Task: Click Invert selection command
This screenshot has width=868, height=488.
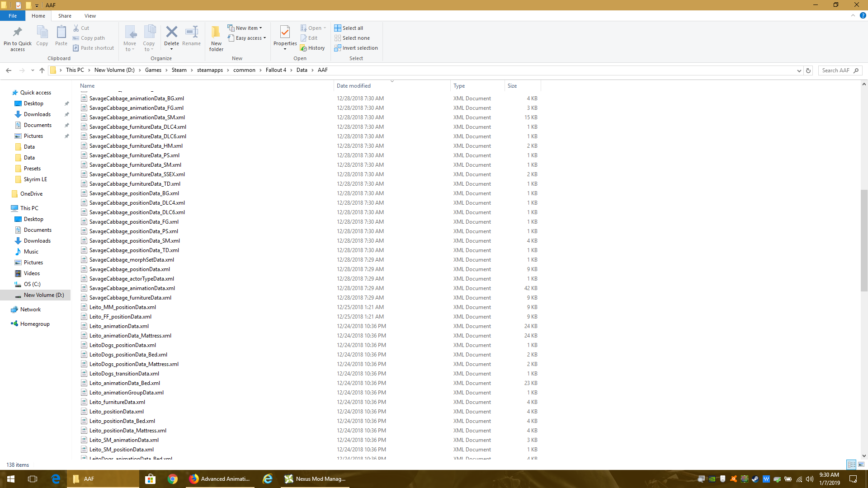Action: 356,48
